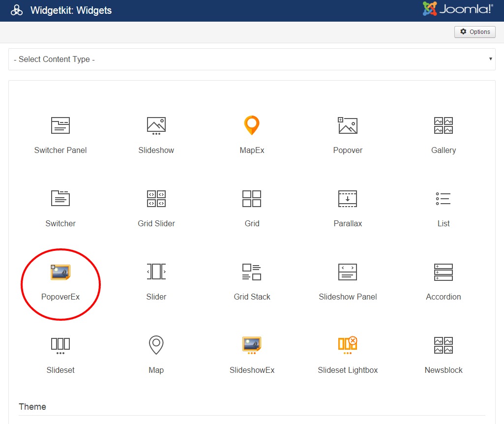Screen dimensions: 504x424
Task: Select the Switcher widget icon
Action: [x=60, y=198]
